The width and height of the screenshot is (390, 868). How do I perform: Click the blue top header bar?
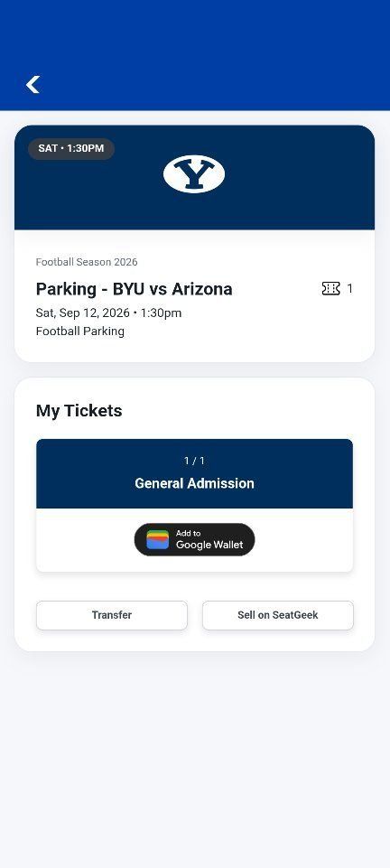(x=195, y=55)
